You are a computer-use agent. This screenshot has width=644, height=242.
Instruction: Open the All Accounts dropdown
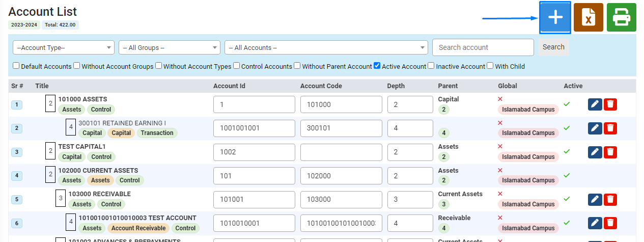click(x=326, y=47)
